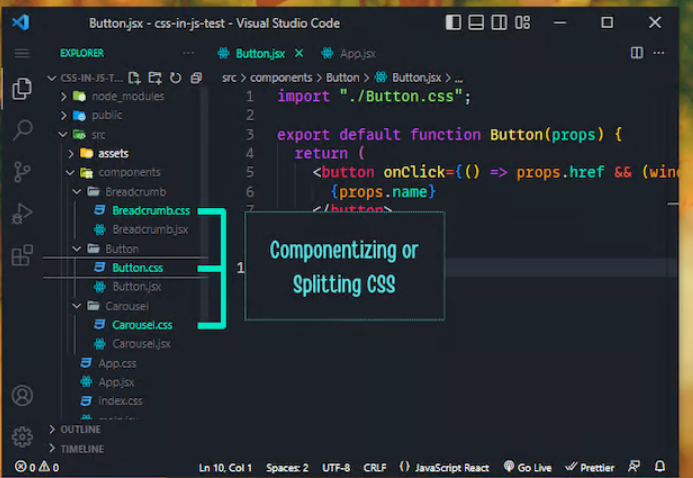Click line number 5 in gutter
This screenshot has width=693, height=478.
(x=250, y=172)
